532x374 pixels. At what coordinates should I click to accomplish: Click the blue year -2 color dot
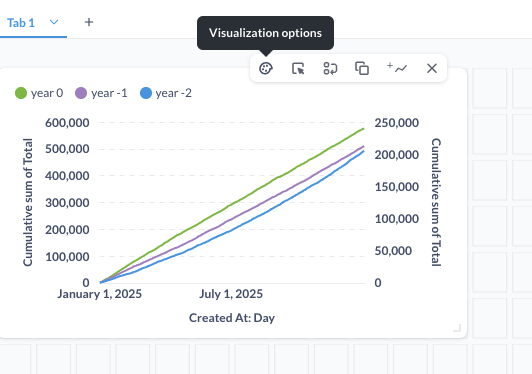[146, 93]
